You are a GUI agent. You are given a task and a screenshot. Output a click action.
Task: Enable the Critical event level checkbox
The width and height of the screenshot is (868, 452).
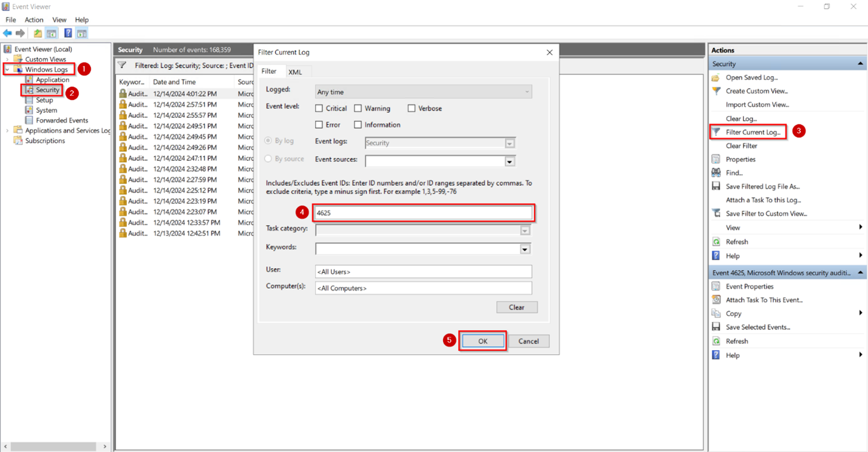pos(319,108)
